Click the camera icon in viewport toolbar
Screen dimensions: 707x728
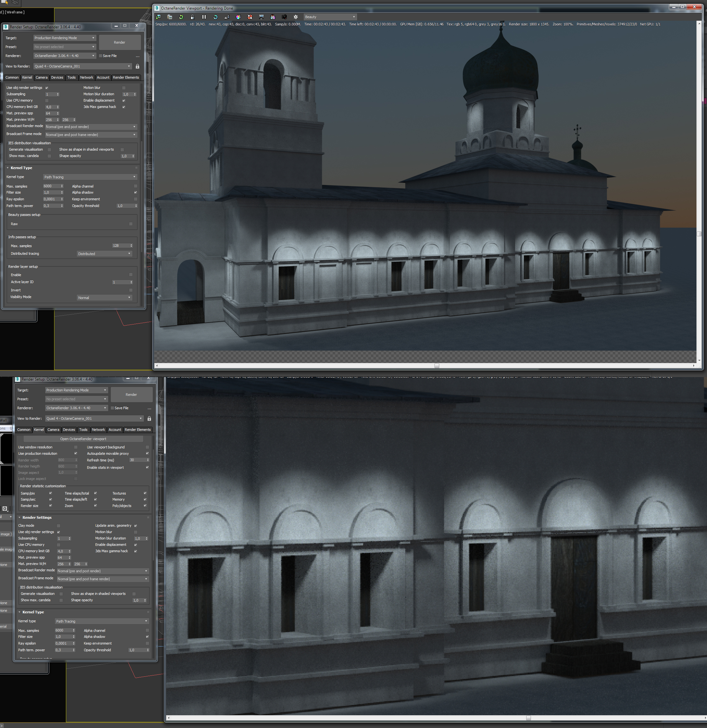point(284,17)
